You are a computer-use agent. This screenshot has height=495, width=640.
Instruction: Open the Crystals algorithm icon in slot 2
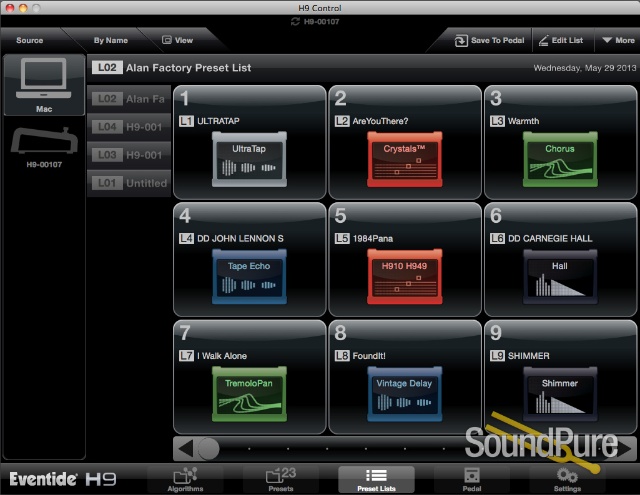pos(404,160)
